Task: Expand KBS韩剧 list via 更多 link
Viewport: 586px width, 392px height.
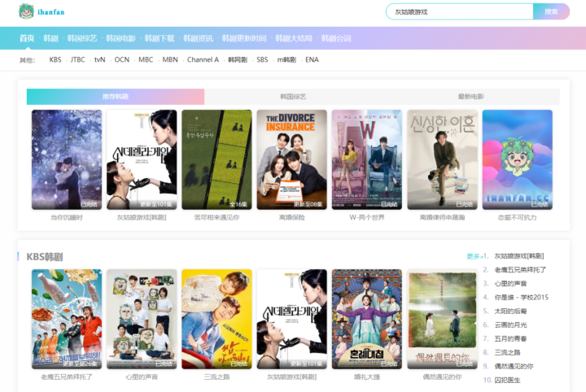Action: tap(475, 256)
